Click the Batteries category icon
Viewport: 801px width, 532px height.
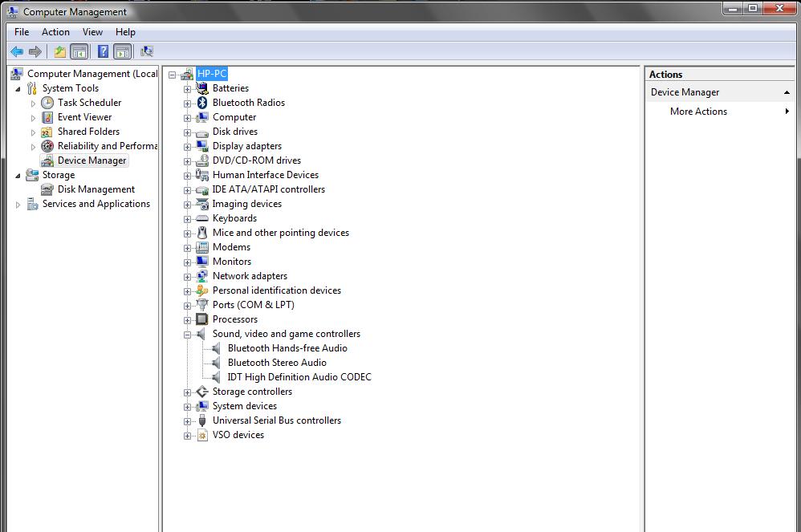coord(202,88)
